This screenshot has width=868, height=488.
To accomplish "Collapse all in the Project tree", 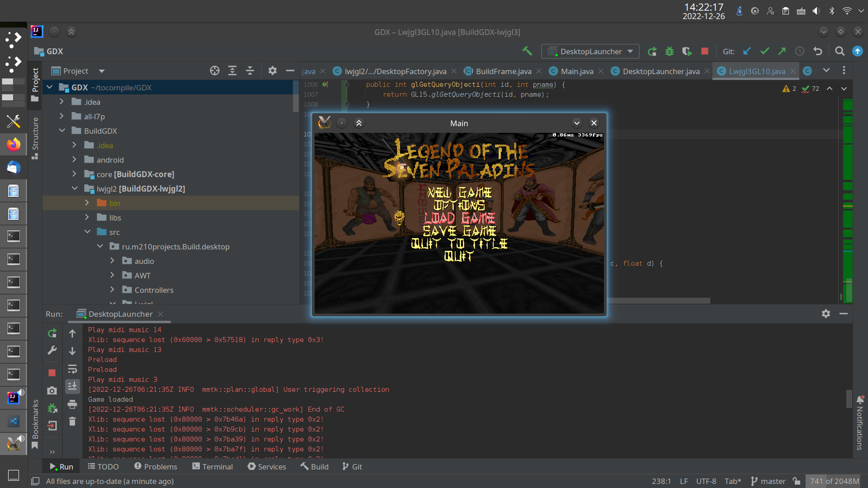I will pos(250,70).
